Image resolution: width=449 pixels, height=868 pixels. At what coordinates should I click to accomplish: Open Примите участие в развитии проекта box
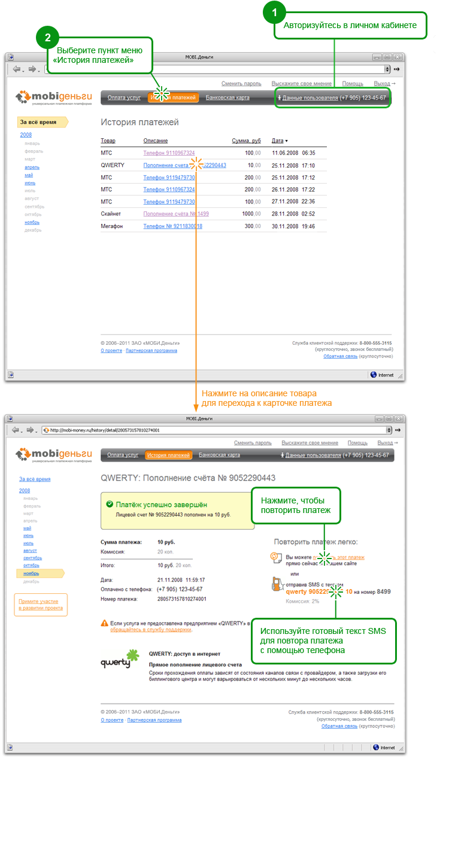point(40,605)
